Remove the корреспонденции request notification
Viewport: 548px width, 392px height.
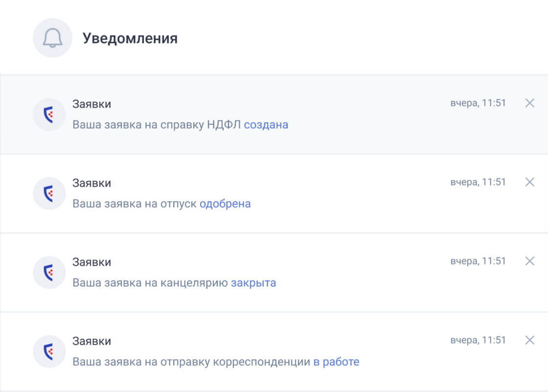pyautogui.click(x=529, y=340)
